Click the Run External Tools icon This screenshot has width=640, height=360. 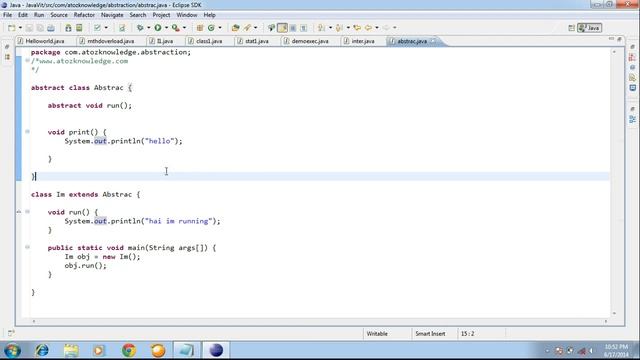pyautogui.click(x=176, y=28)
